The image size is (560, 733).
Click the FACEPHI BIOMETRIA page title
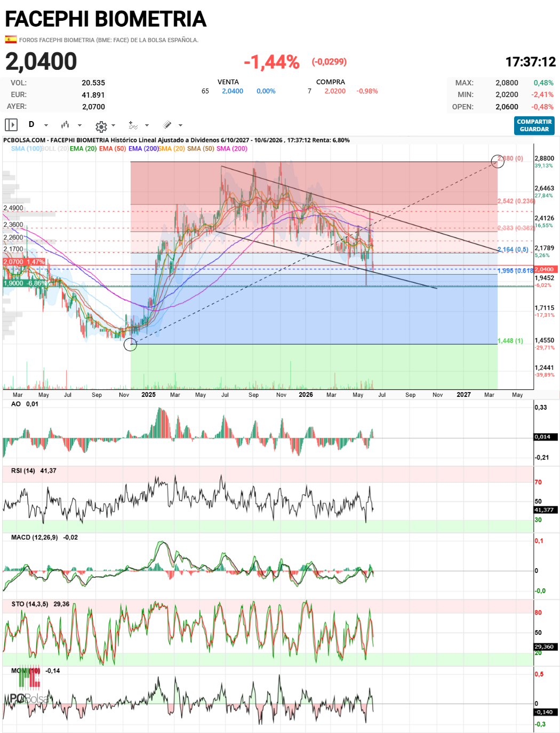pos(106,19)
